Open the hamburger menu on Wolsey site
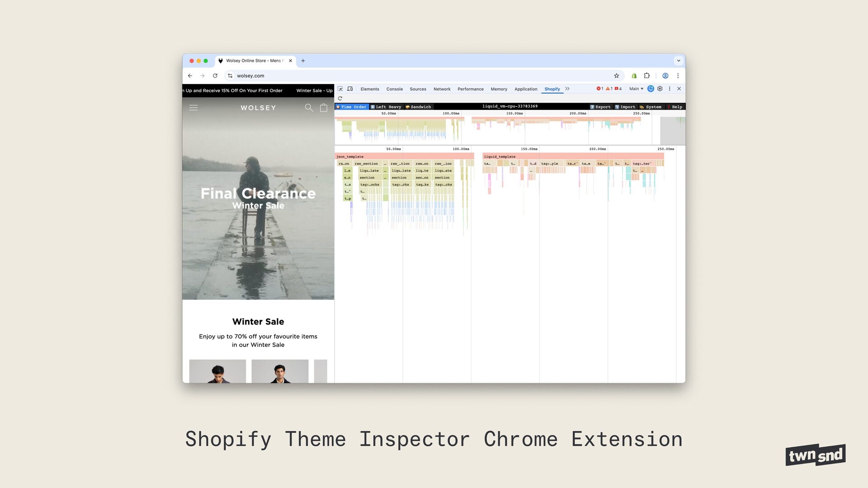Viewport: 868px width, 488px height. (x=193, y=108)
